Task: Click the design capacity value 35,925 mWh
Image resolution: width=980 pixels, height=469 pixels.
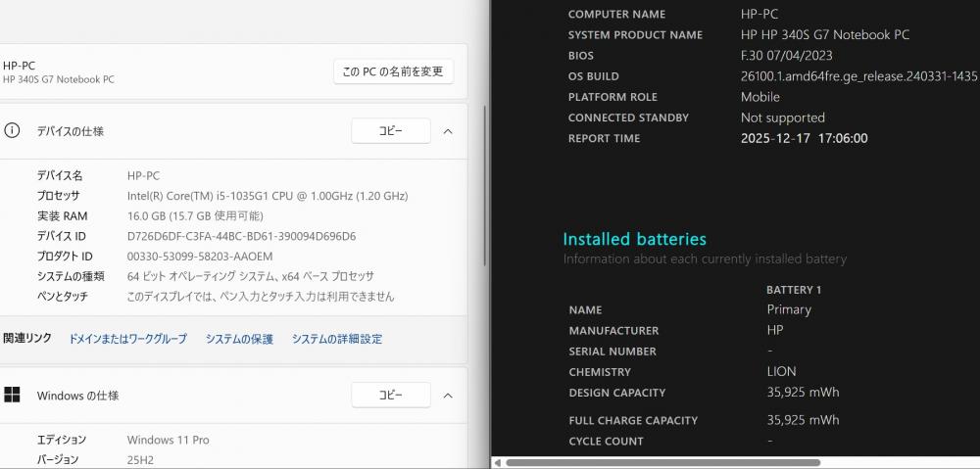Action: (803, 393)
